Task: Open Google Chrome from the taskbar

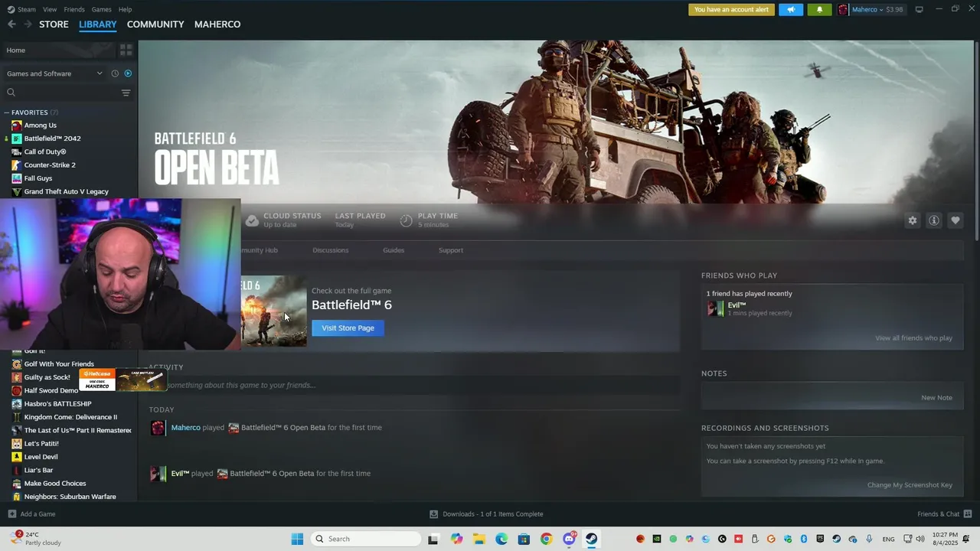Action: tap(546, 539)
